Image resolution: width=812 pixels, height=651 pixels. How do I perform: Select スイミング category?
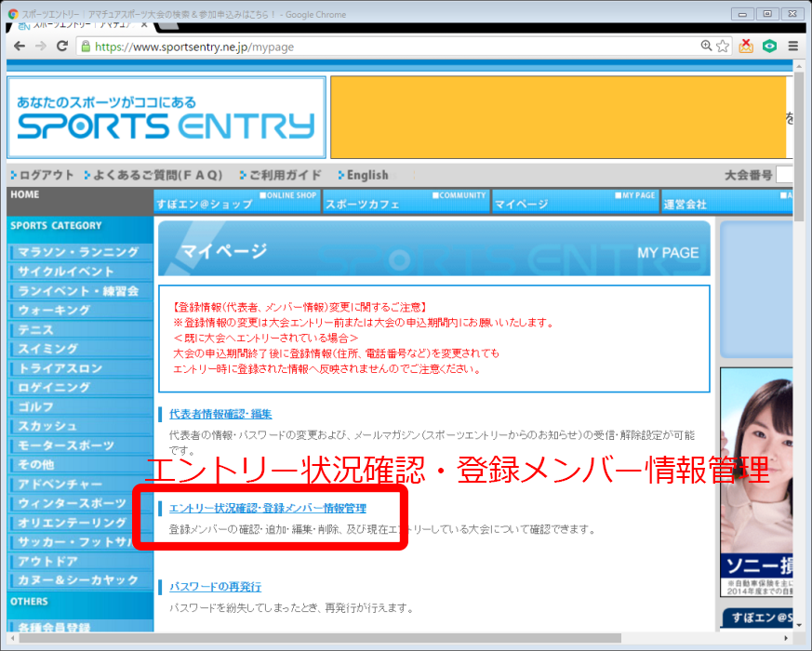(x=81, y=349)
